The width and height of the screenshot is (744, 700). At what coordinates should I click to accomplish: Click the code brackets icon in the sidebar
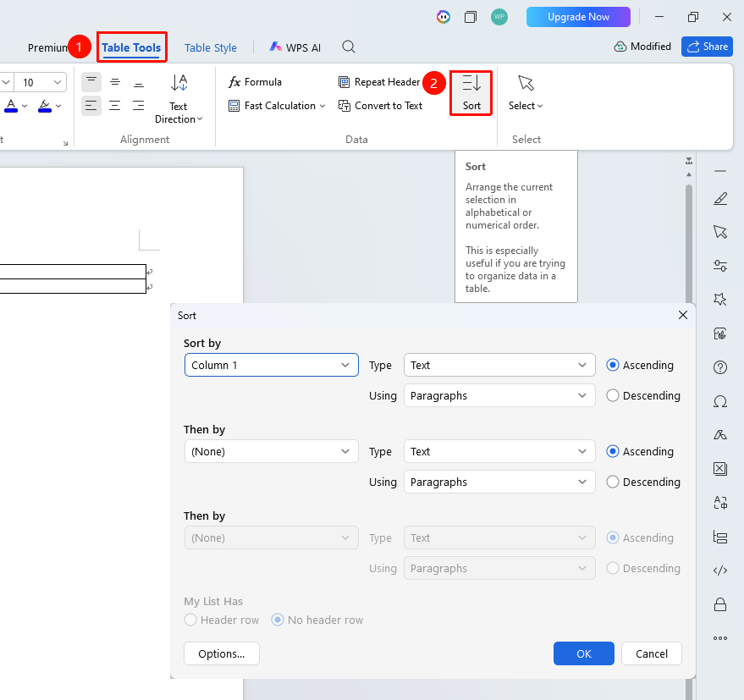click(x=720, y=570)
